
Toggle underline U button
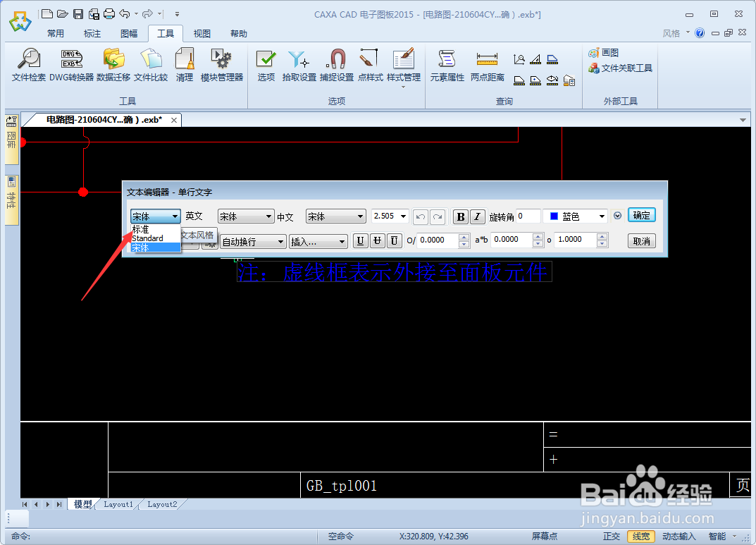[360, 240]
